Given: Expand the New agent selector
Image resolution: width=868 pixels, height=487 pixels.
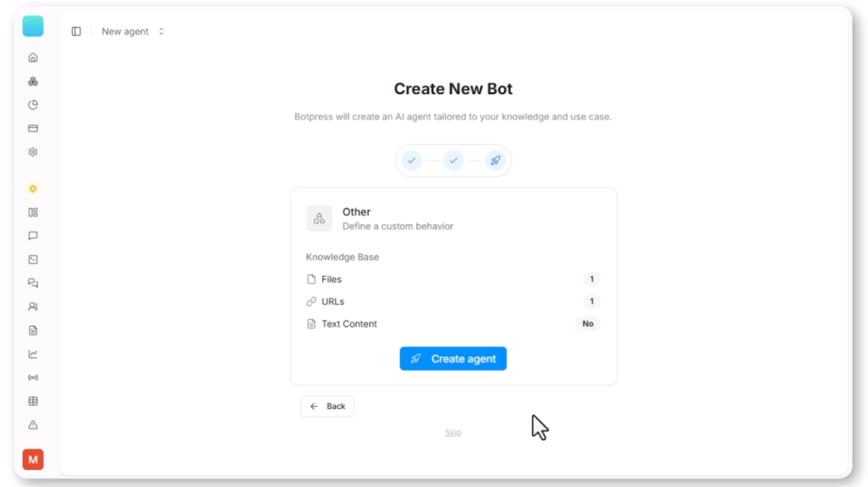Looking at the screenshot, I should click(x=133, y=31).
